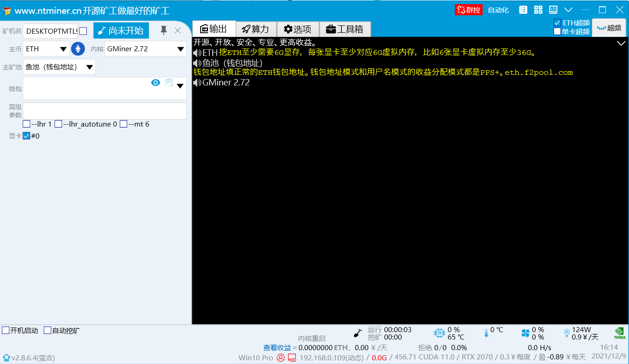Image resolution: width=629 pixels, height=364 pixels.
Task: Enable 开机启动 startup checkbox
Action: pos(6,330)
